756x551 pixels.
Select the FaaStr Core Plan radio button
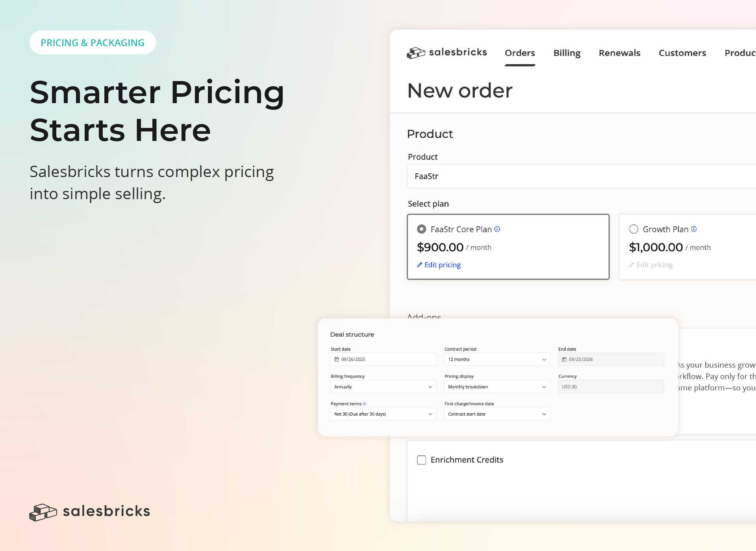tap(421, 229)
